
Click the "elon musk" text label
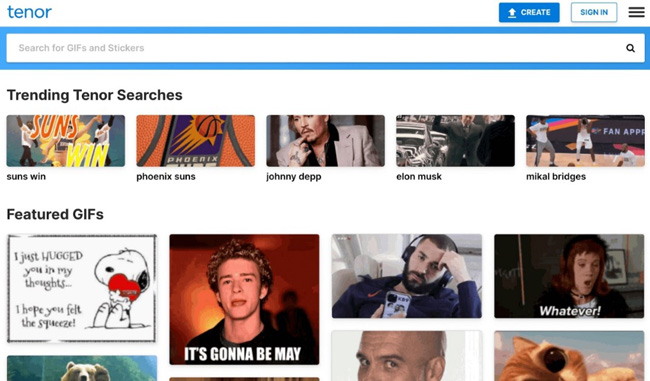[x=419, y=177]
